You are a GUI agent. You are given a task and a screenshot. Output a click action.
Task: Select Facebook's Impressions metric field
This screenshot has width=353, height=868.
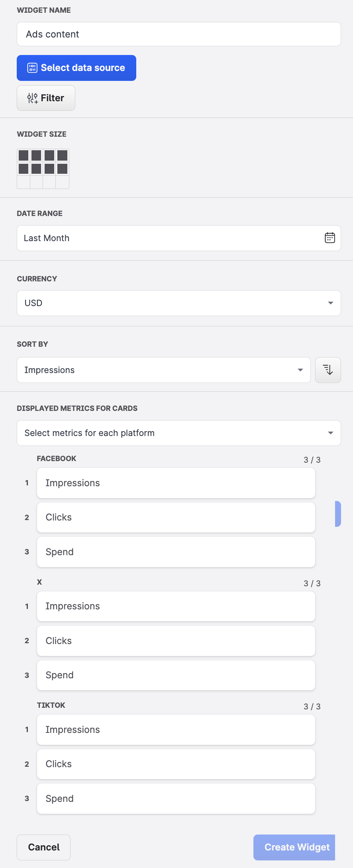[x=176, y=483]
